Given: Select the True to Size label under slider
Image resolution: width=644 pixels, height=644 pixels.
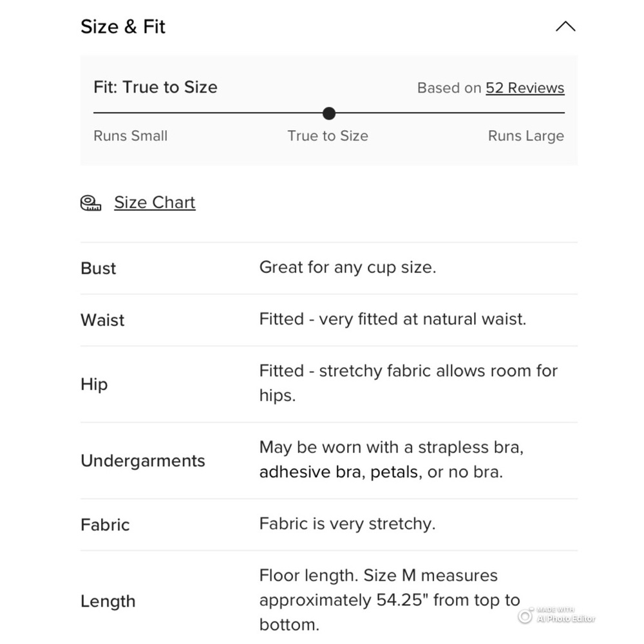Looking at the screenshot, I should 328,136.
